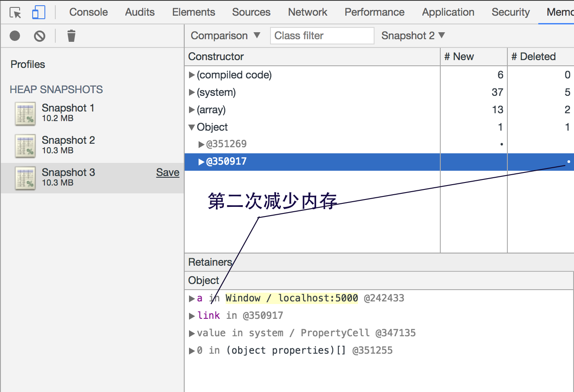Activate the inspect element picker icon
The height and width of the screenshot is (392, 574).
click(x=15, y=13)
